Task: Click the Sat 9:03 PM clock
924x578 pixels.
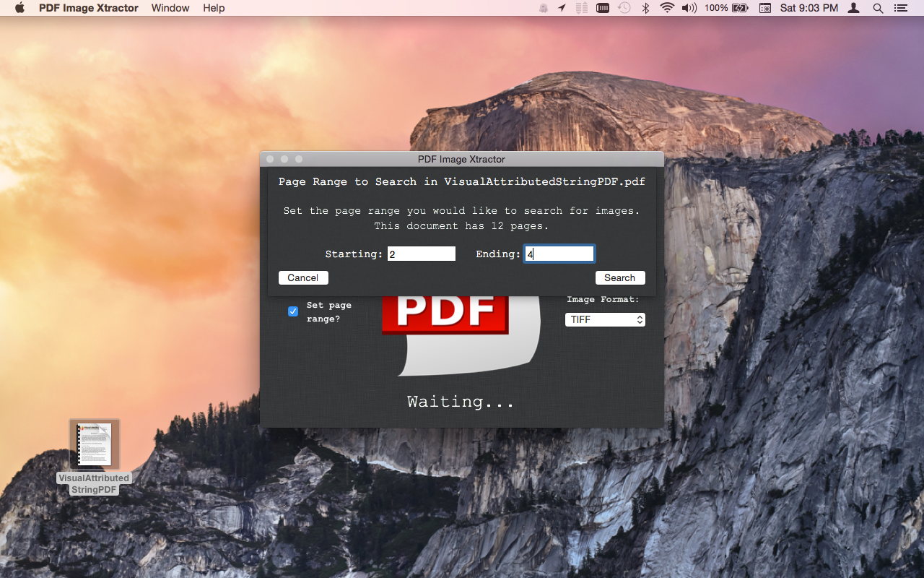Action: [809, 8]
